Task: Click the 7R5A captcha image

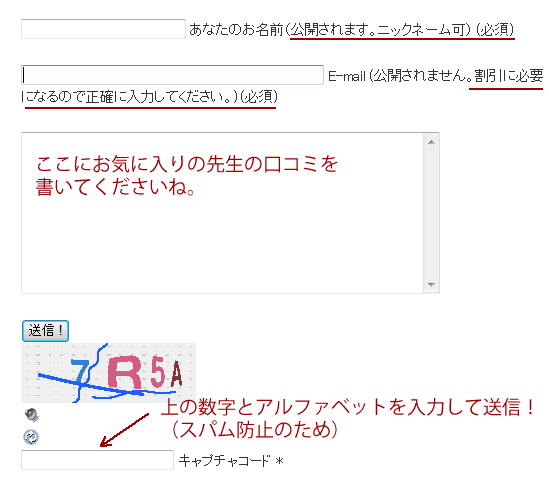Action: [109, 373]
